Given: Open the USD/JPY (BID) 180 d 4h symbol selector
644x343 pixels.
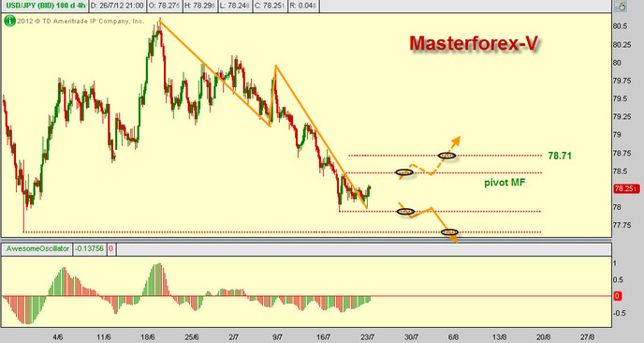Looking at the screenshot, I should tap(45, 6).
